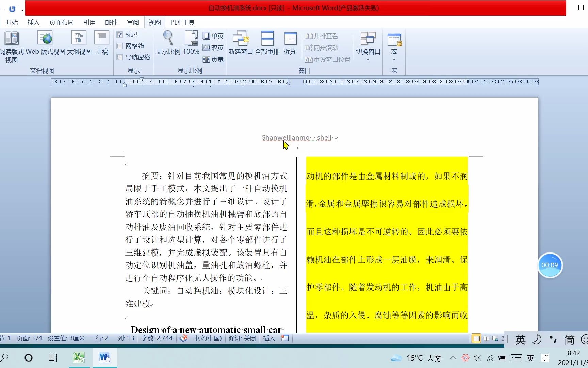The height and width of the screenshot is (368, 588).
Task: Split the document with 拆分
Action: click(290, 43)
